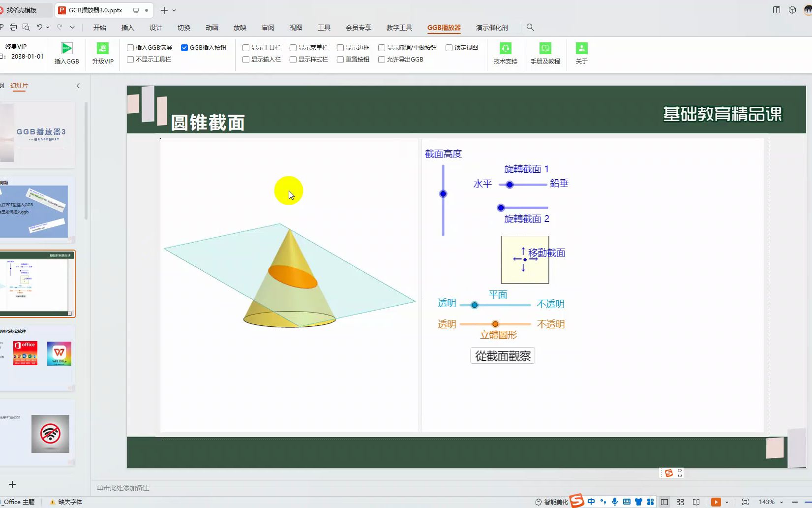Expand quick access toolbar customize chevron

pyautogui.click(x=72, y=28)
